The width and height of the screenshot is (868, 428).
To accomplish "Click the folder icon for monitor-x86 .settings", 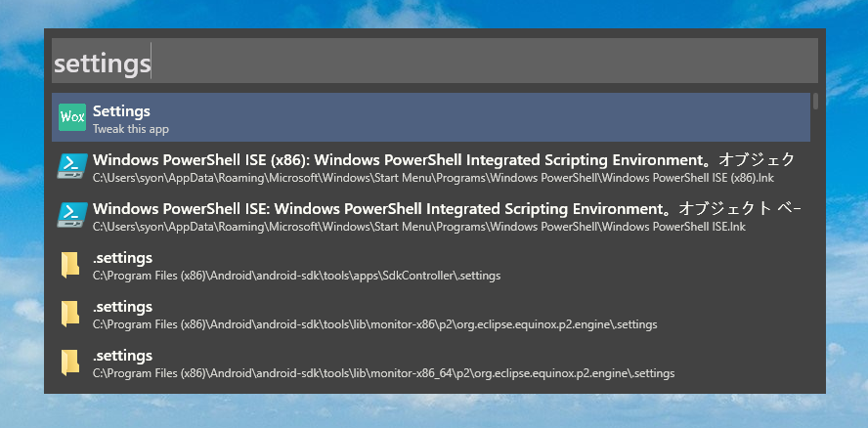I will click(70, 313).
